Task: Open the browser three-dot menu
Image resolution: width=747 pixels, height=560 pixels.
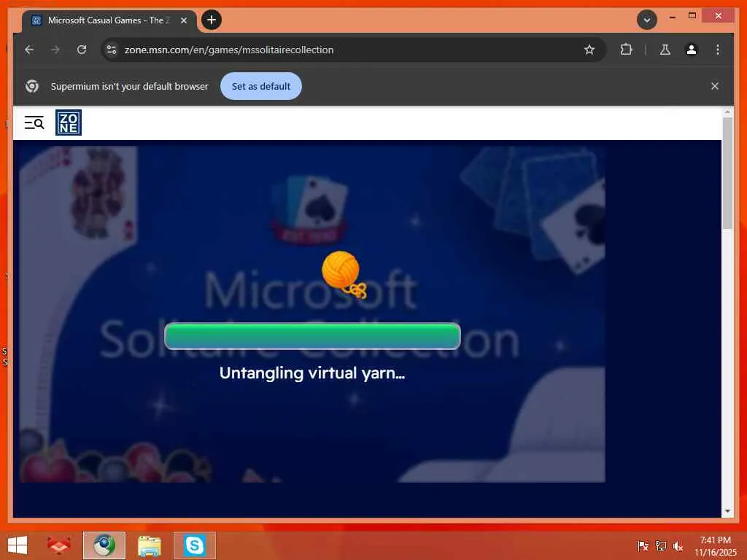Action: (718, 50)
